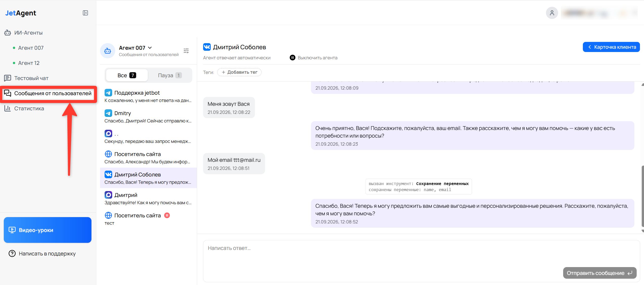Open the Поддержка jetbot conversation

(148, 96)
